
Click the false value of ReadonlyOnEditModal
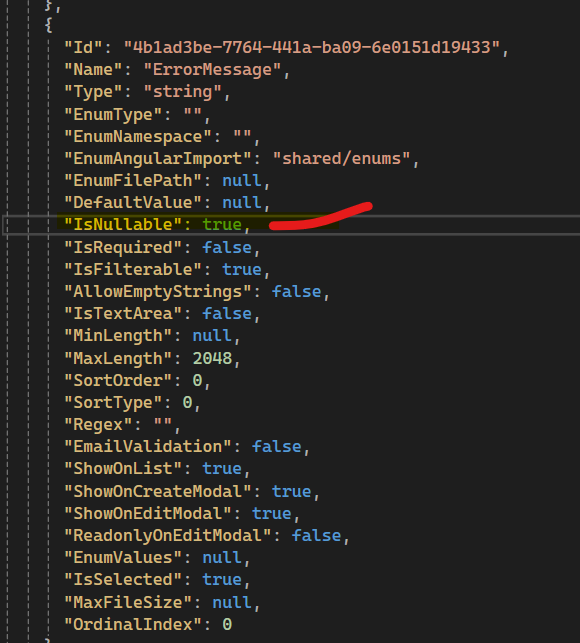(316, 536)
